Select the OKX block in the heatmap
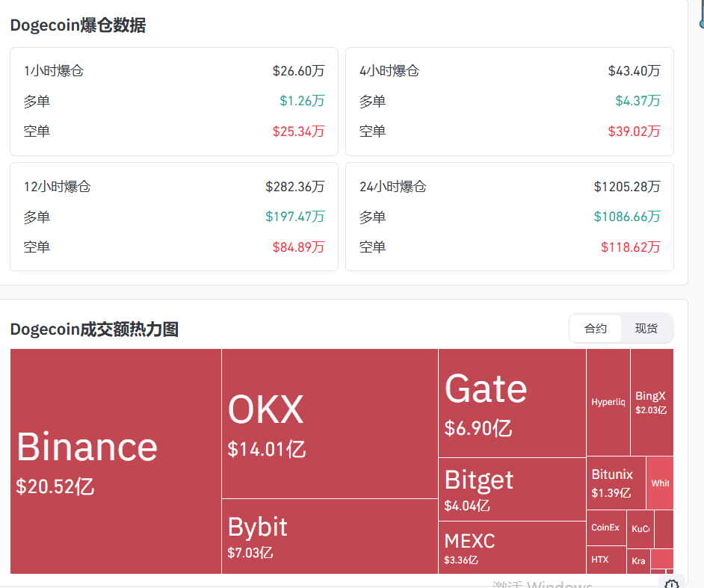 [330, 424]
